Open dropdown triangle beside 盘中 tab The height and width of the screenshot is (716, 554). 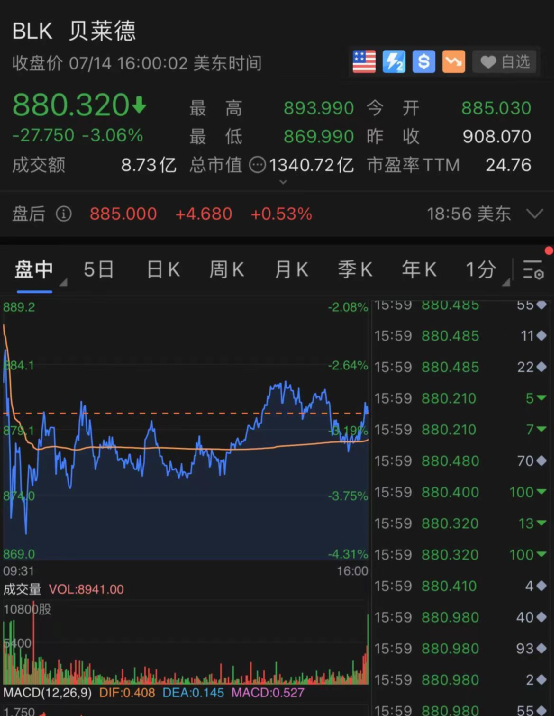(x=63, y=282)
